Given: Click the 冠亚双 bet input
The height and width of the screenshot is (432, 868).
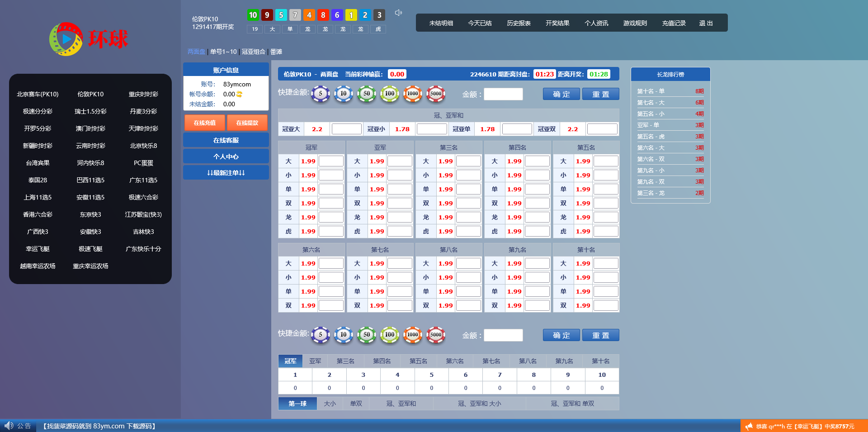Looking at the screenshot, I should point(602,129).
